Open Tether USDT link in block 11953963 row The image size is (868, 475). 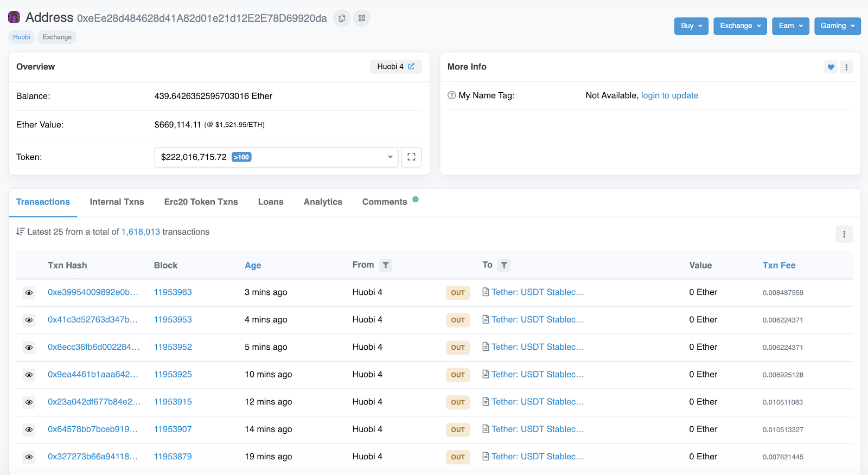click(x=538, y=292)
